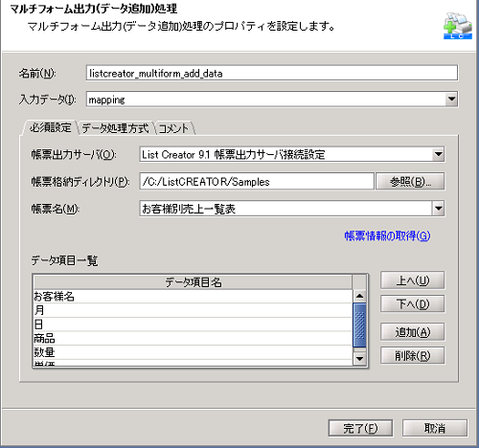Image resolution: width=479 pixels, height=448 pixels.
Task: Open the 入力データ dropdown arrow
Action: tap(451, 100)
